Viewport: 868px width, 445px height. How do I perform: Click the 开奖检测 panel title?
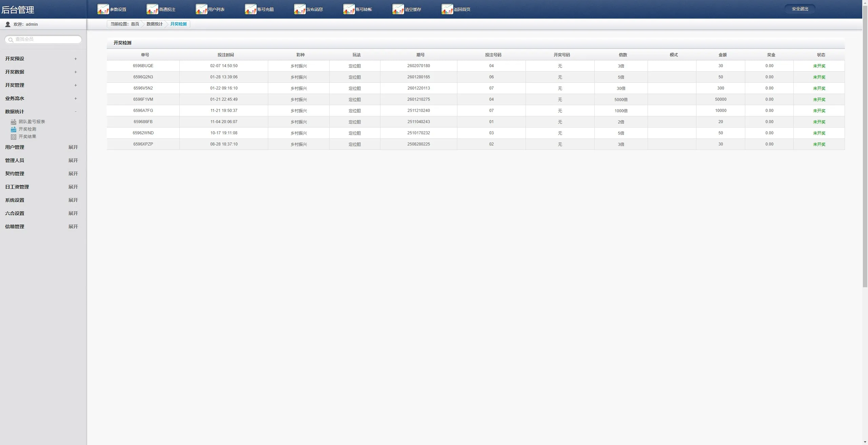click(x=122, y=43)
